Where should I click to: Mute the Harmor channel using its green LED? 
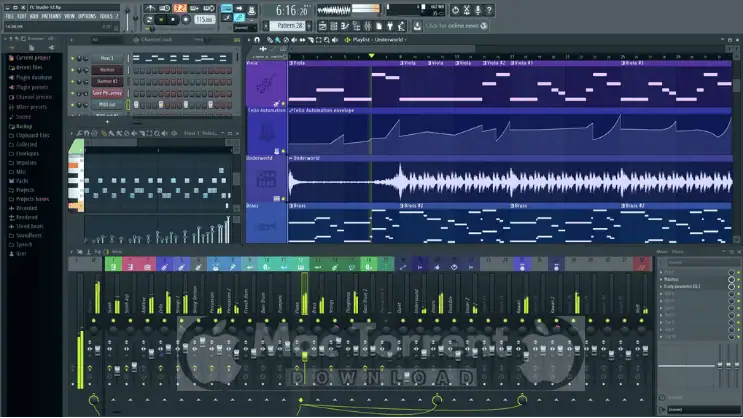click(x=72, y=70)
